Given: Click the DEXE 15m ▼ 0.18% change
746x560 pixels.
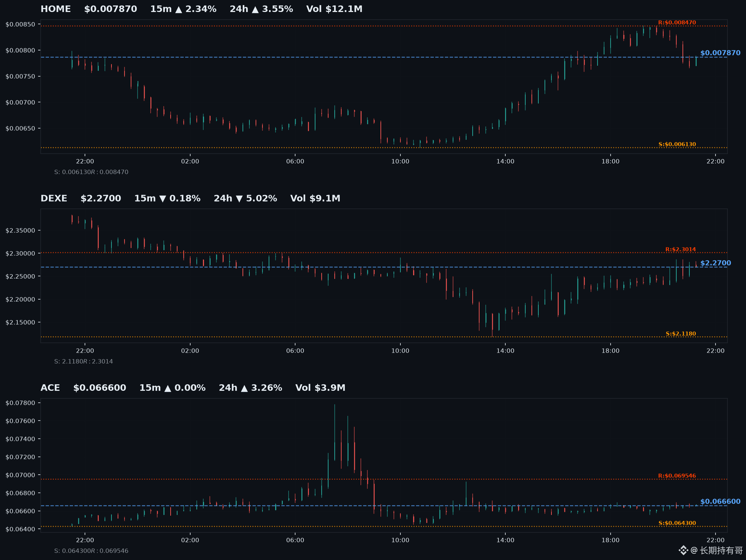Looking at the screenshot, I should 167,199.
